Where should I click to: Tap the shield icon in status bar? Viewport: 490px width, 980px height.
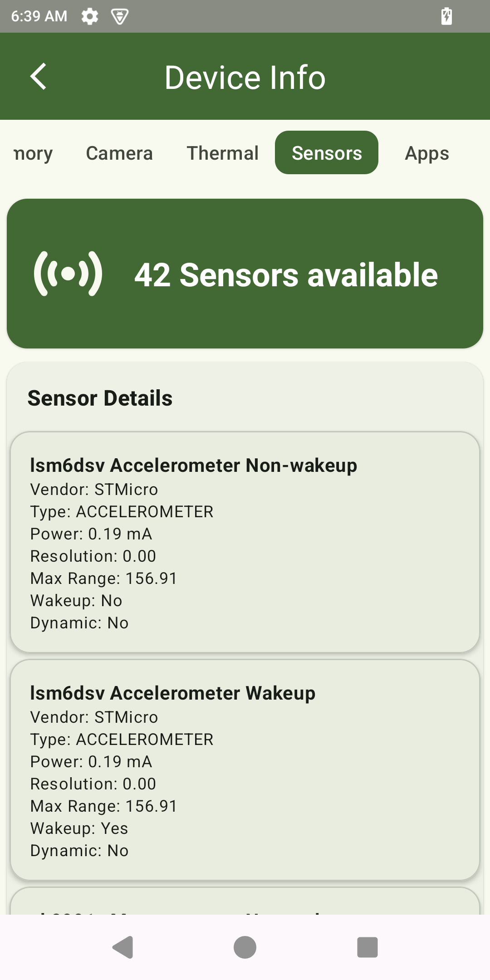(120, 17)
